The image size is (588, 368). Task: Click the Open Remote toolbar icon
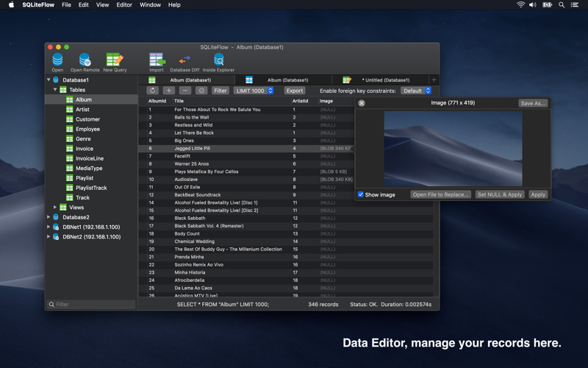85,63
